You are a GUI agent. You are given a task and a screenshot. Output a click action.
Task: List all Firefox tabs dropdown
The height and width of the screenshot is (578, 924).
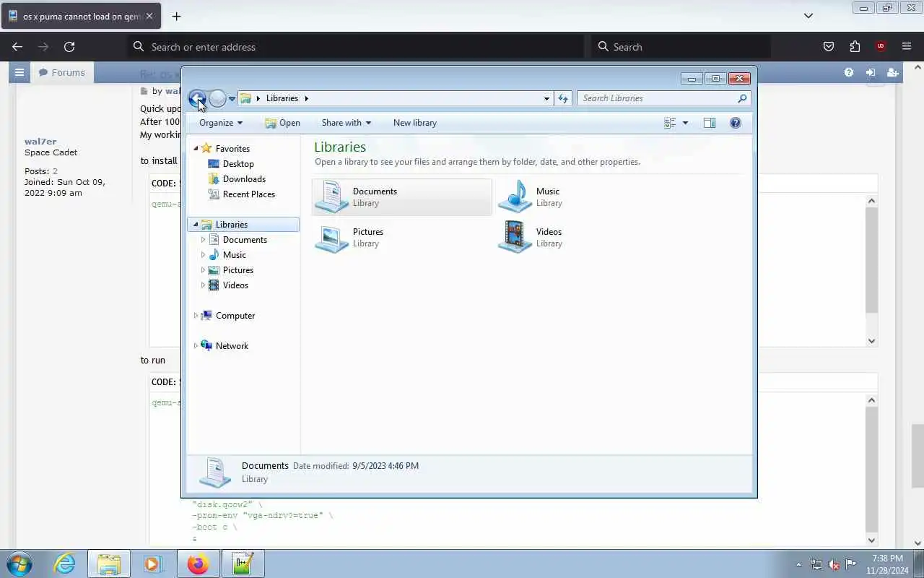808,16
